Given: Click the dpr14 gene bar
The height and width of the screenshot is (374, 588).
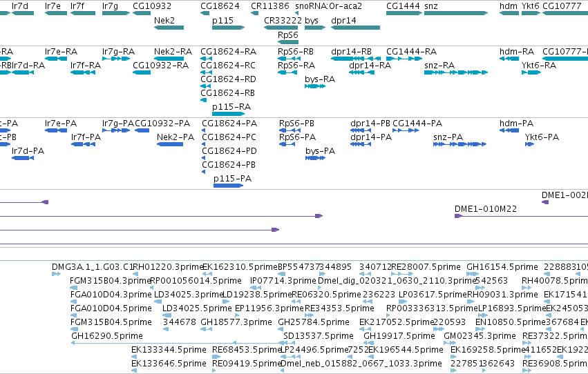Looking at the screenshot, I should tap(356, 28).
